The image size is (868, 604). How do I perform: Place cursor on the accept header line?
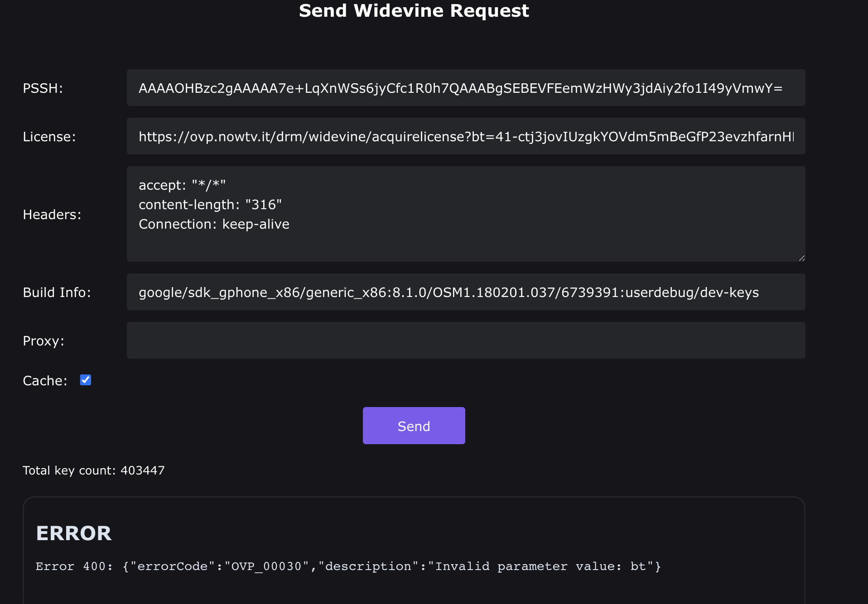click(182, 185)
